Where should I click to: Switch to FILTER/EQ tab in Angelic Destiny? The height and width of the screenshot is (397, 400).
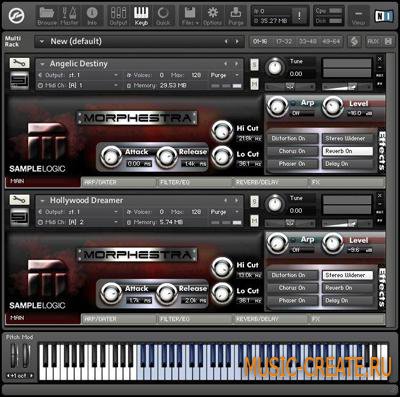pyautogui.click(x=194, y=182)
